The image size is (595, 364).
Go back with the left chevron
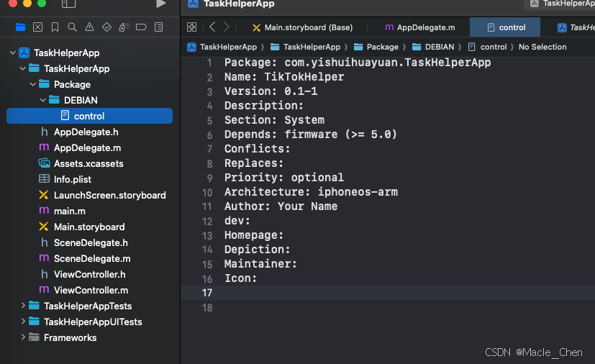(x=212, y=27)
